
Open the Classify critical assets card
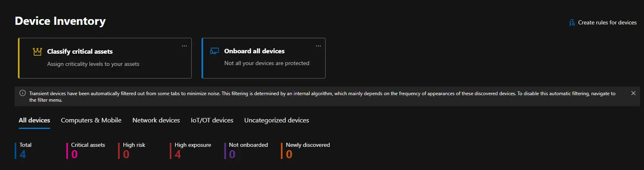tap(80, 52)
